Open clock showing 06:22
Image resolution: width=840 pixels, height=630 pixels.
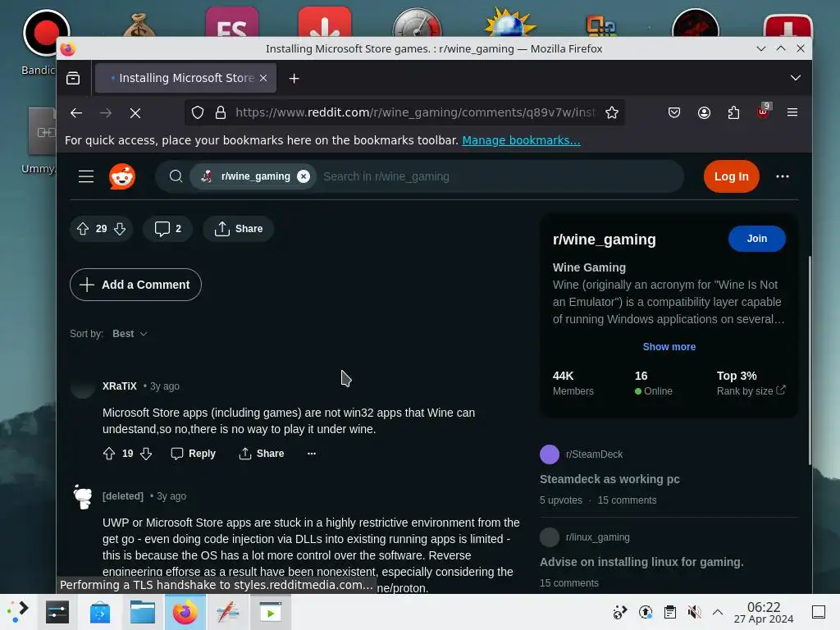(x=764, y=612)
